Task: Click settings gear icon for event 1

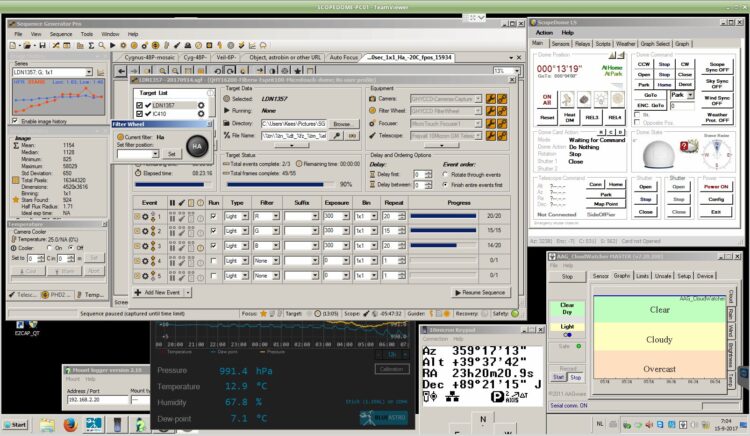Action: [145, 217]
